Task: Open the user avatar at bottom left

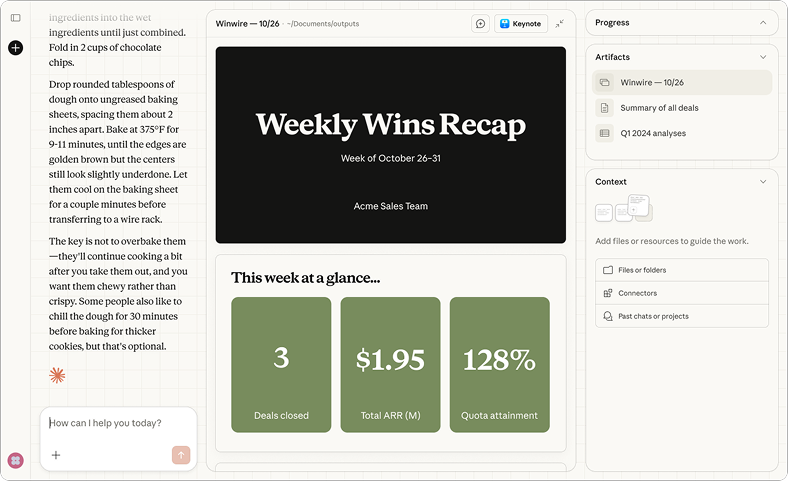Action: click(x=16, y=460)
